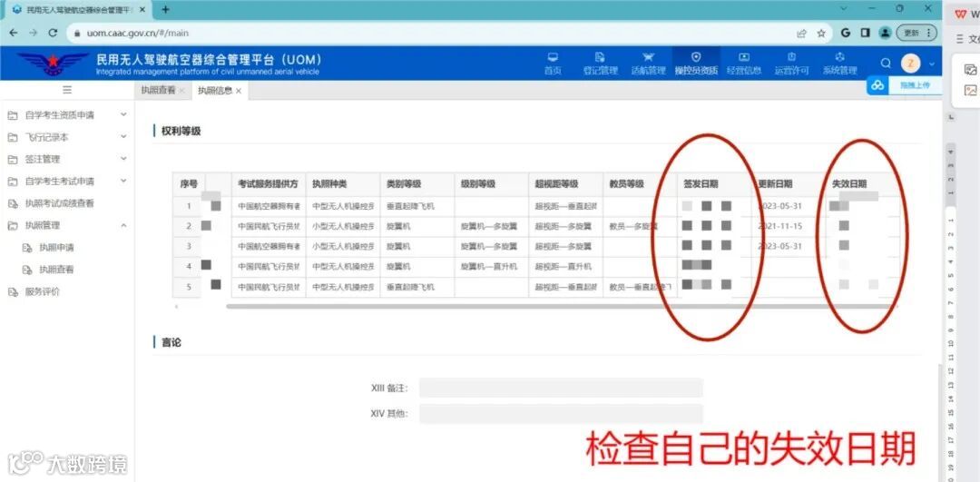Open 执照申请 submenu item
Viewport: 980px width, 482px height.
pos(56,248)
